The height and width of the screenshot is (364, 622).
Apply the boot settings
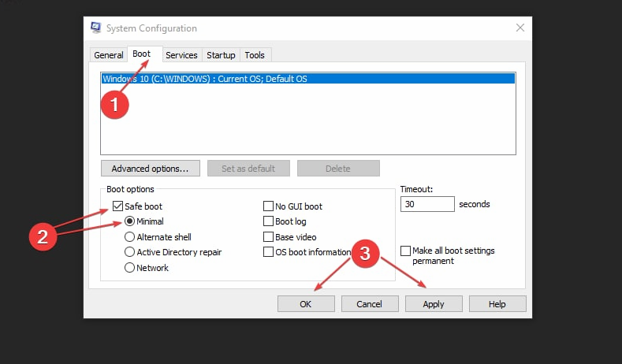(x=434, y=304)
